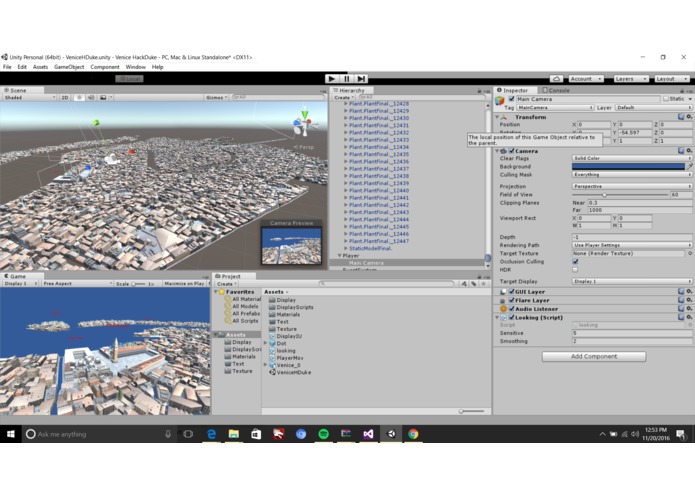Open the Transform component gear menu
This screenshot has height=494, width=695.
pyautogui.click(x=689, y=117)
